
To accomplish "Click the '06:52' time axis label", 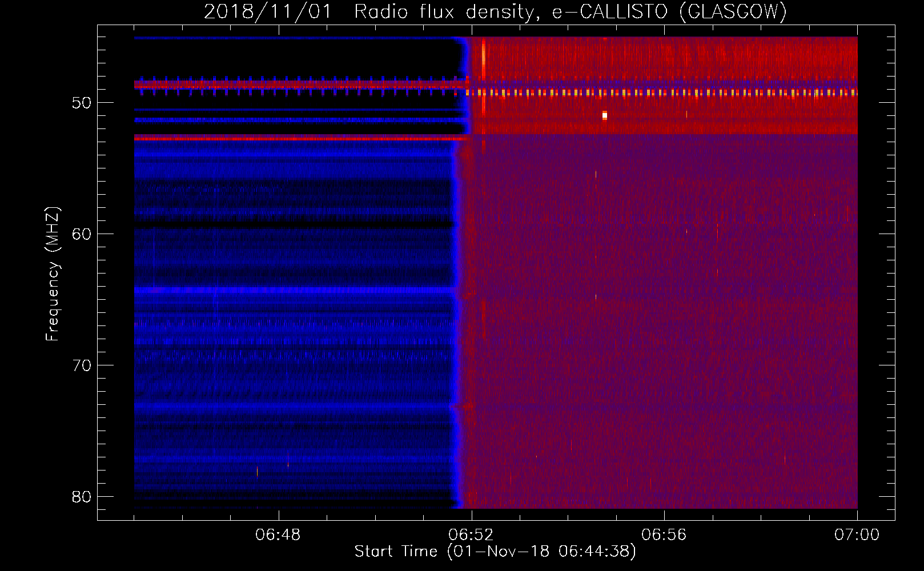I will tap(471, 535).
